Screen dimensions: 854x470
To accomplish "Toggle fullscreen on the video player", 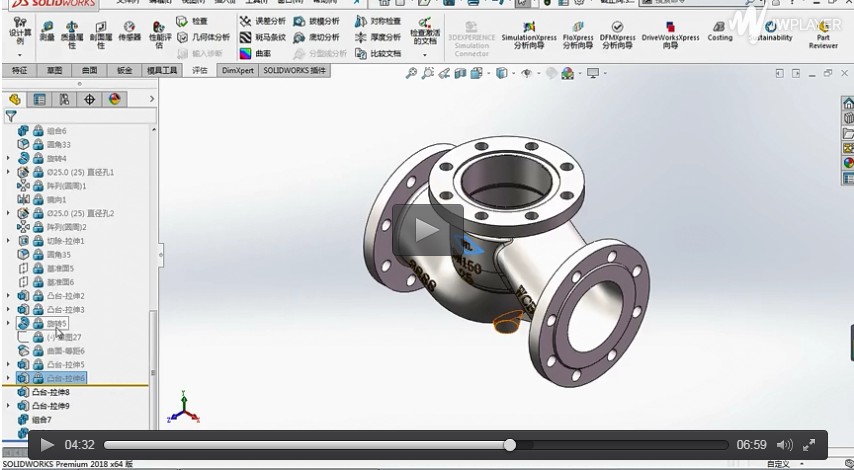I will click(809, 445).
